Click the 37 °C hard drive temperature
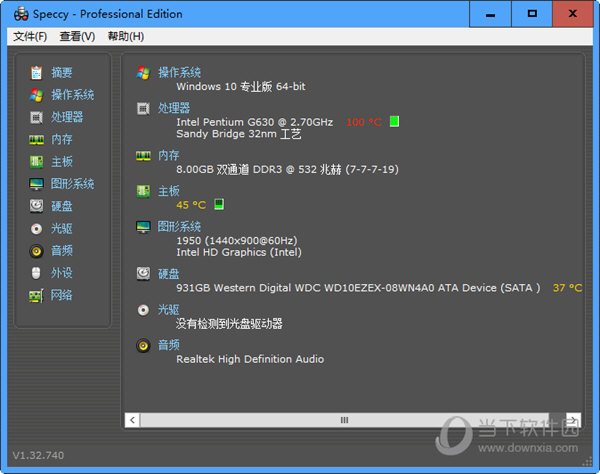The image size is (600, 474). tap(567, 288)
